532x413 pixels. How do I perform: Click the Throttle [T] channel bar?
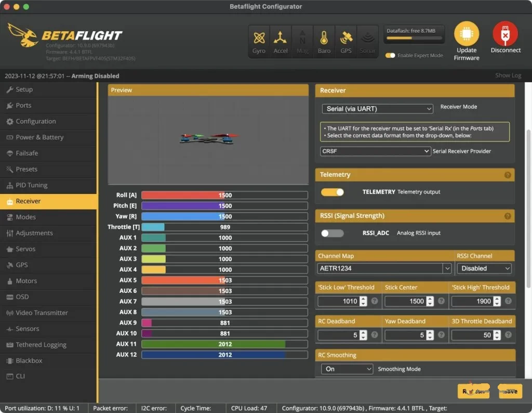pyautogui.click(x=224, y=227)
